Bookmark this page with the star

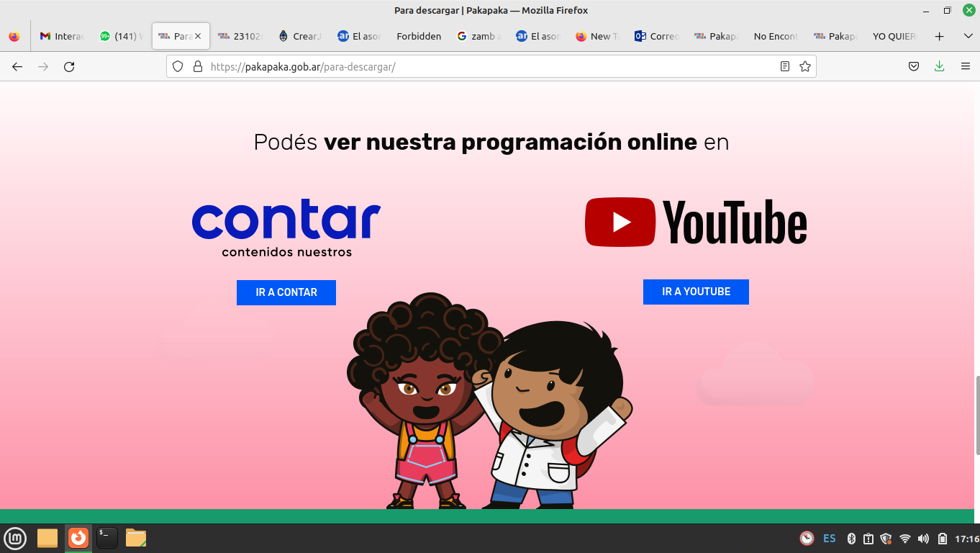805,66
